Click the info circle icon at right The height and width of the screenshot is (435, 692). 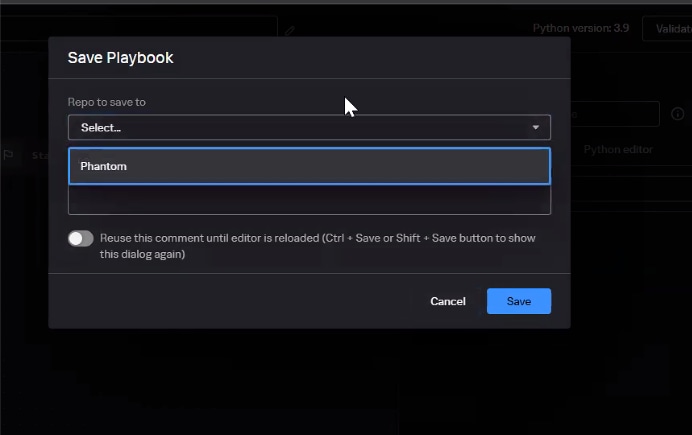coord(677,114)
